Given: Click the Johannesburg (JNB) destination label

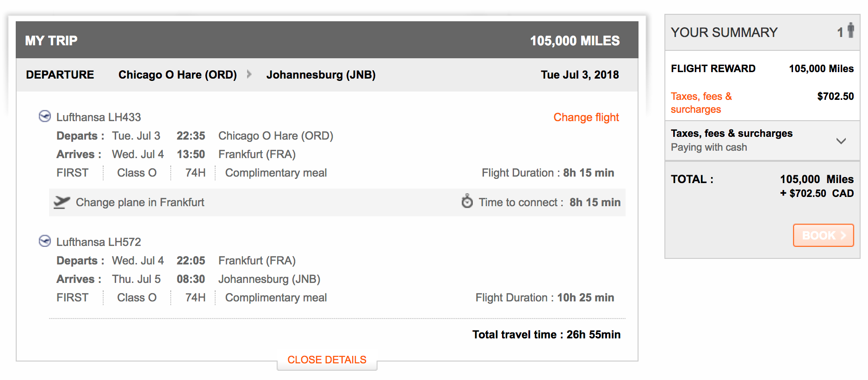Looking at the screenshot, I should 321,75.
